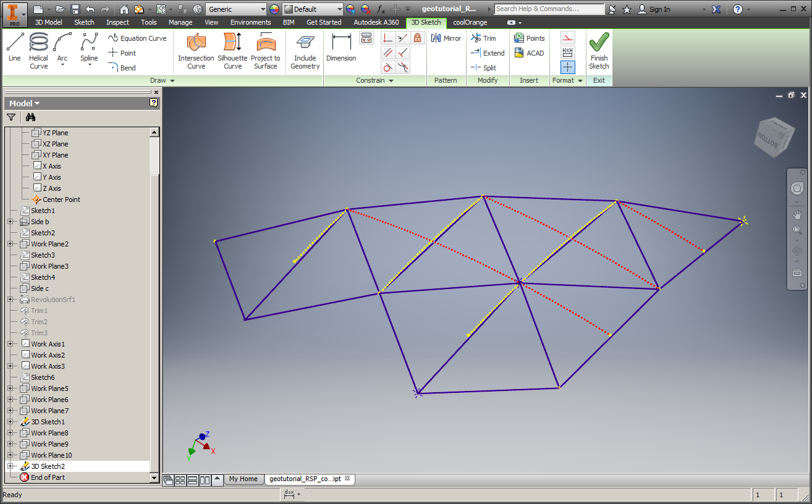Image resolution: width=812 pixels, height=504 pixels.
Task: Click the Clear appearance color icon
Action: [x=365, y=9]
